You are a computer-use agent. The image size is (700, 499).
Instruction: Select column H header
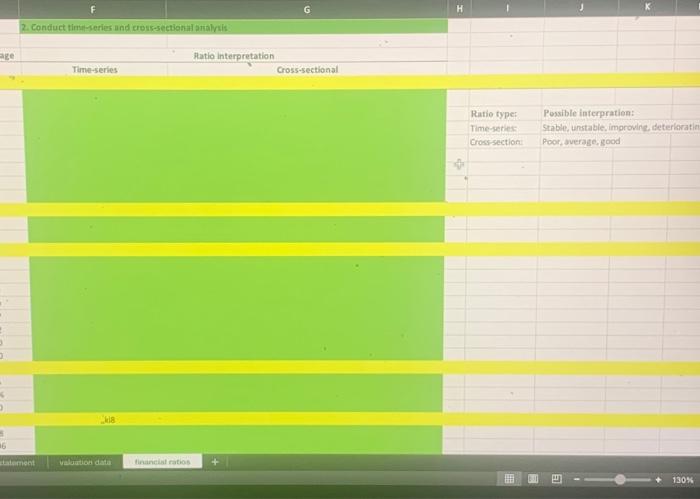click(459, 8)
